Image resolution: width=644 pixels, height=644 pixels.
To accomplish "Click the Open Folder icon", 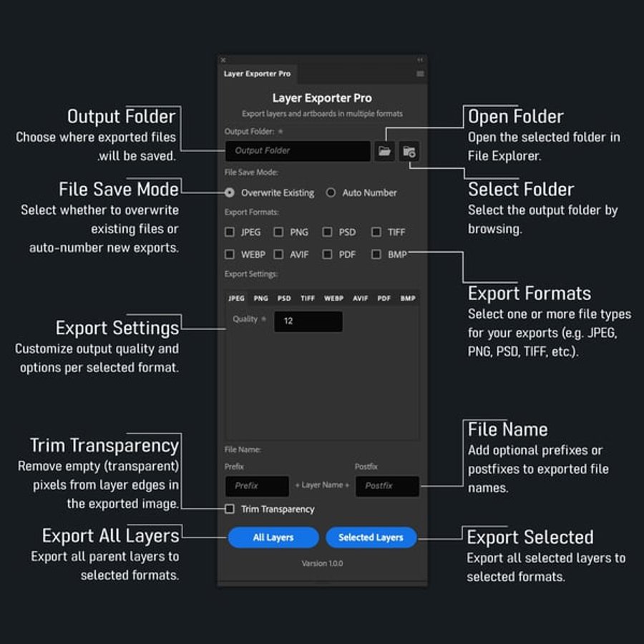I will click(386, 151).
